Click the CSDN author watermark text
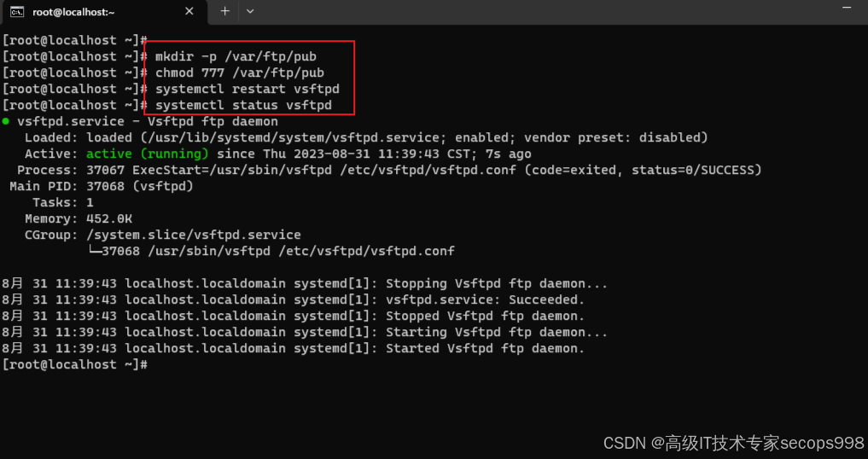Screen dimensions: 868x459 point(733,443)
